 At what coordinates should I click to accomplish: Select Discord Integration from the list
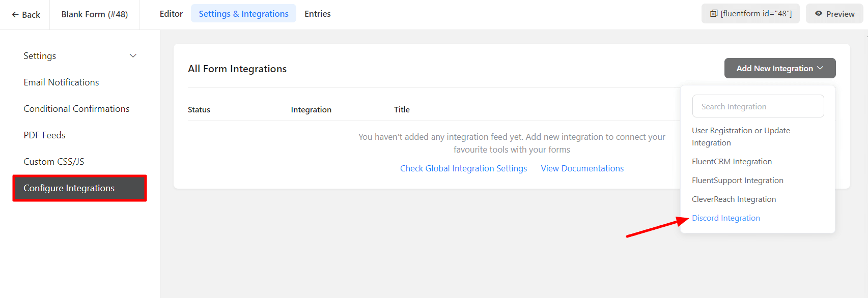(725, 218)
